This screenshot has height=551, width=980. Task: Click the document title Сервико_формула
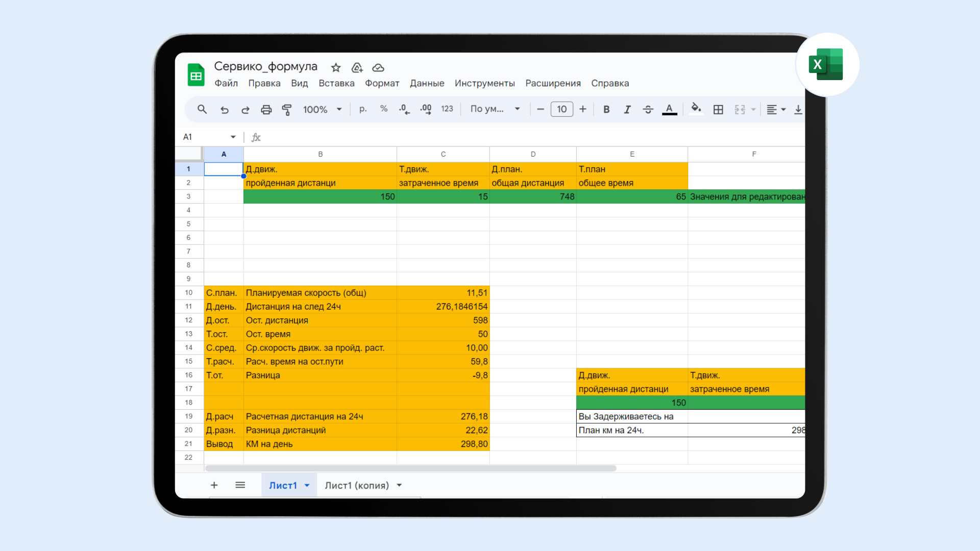pyautogui.click(x=265, y=66)
